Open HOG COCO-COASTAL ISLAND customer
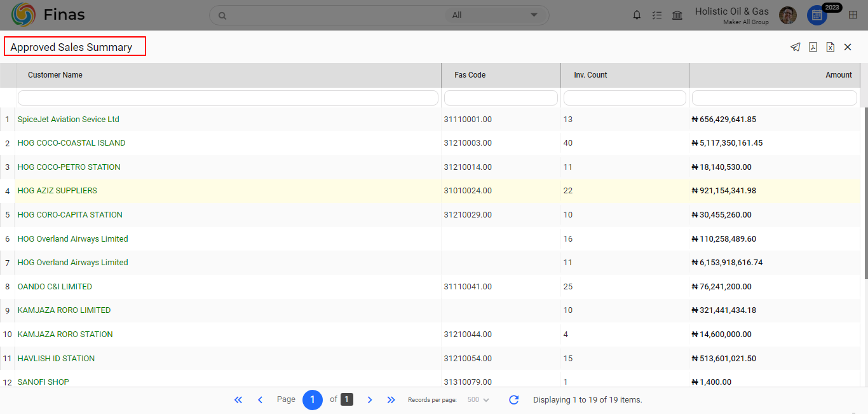This screenshot has height=414, width=868. (x=72, y=143)
